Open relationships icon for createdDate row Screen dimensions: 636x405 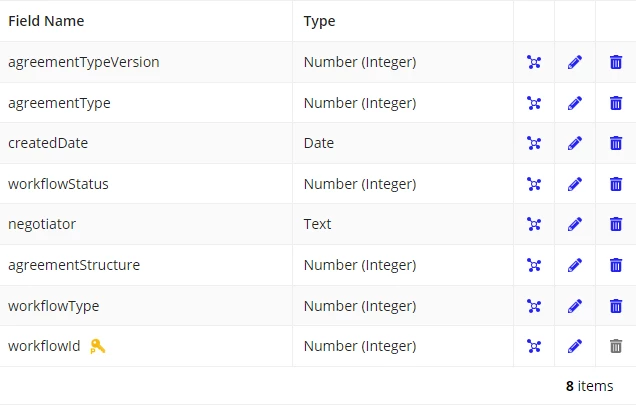[534, 143]
